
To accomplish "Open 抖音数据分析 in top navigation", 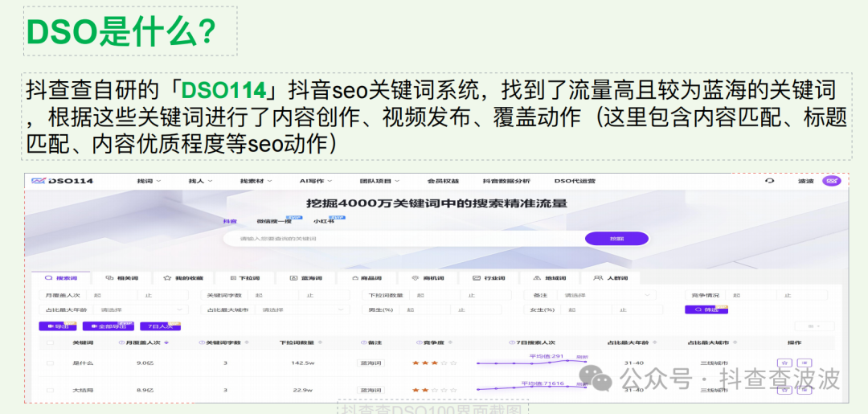I will pos(506,181).
